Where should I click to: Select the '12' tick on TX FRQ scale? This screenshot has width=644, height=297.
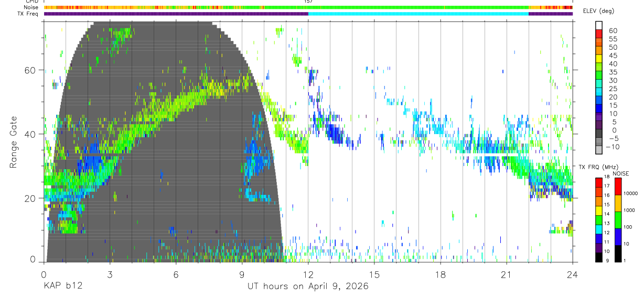tap(606, 233)
